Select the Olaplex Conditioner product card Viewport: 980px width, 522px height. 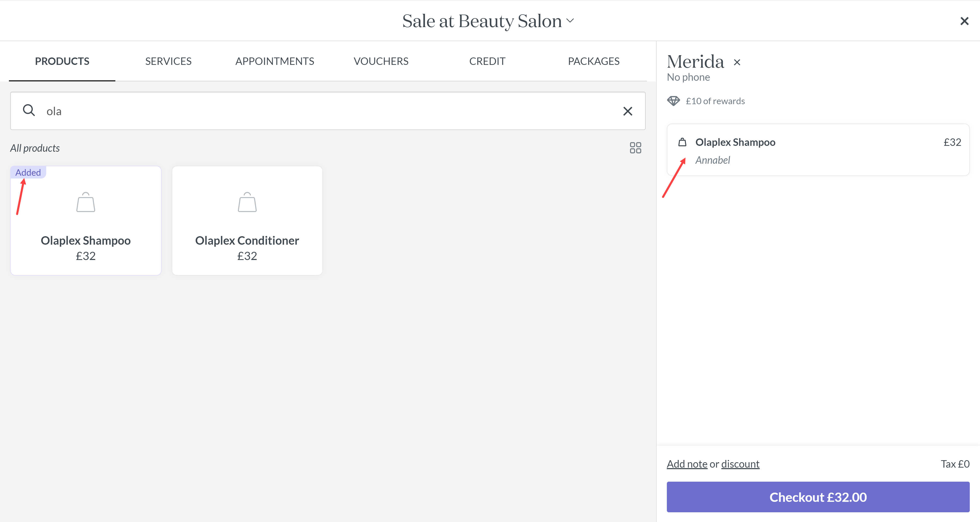[247, 220]
